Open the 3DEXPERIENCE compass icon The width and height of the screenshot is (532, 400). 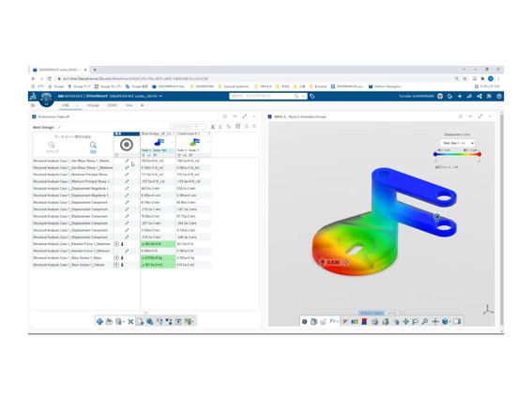[x=47, y=100]
